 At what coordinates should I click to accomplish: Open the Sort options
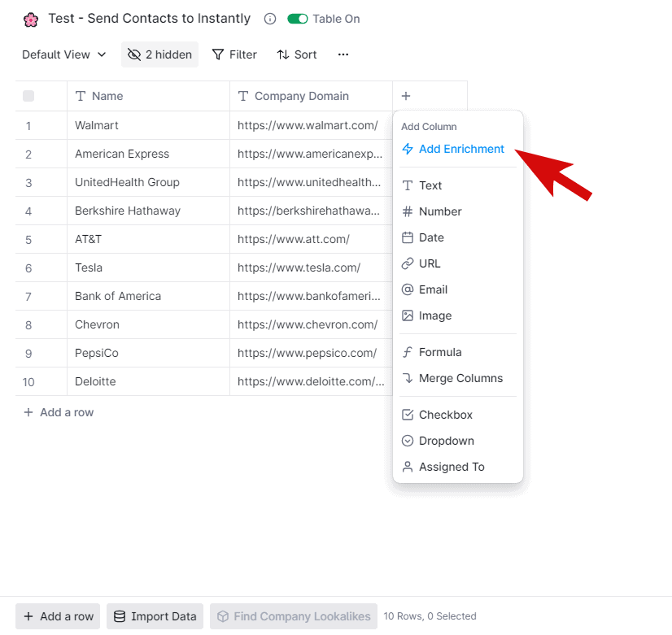tap(297, 54)
